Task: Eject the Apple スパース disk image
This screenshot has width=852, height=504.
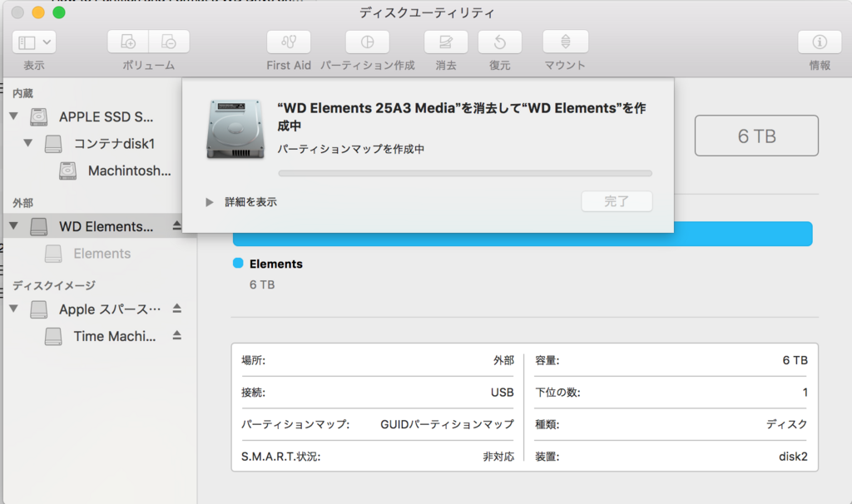Action: pyautogui.click(x=176, y=309)
